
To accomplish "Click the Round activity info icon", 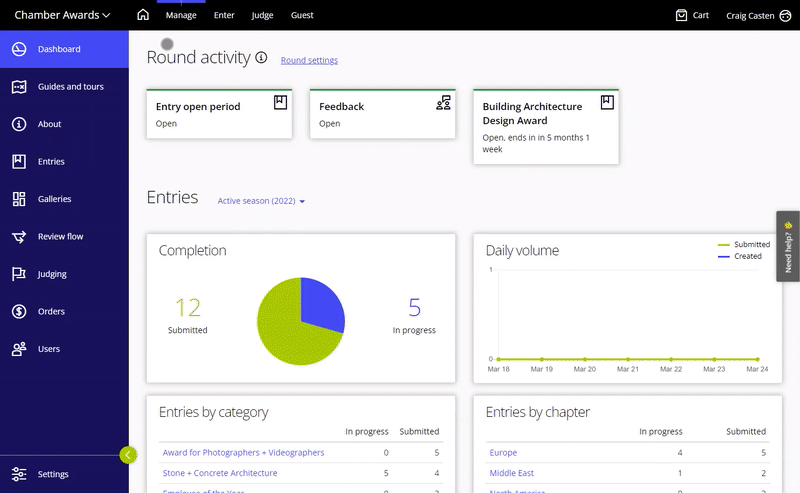I will (x=261, y=58).
